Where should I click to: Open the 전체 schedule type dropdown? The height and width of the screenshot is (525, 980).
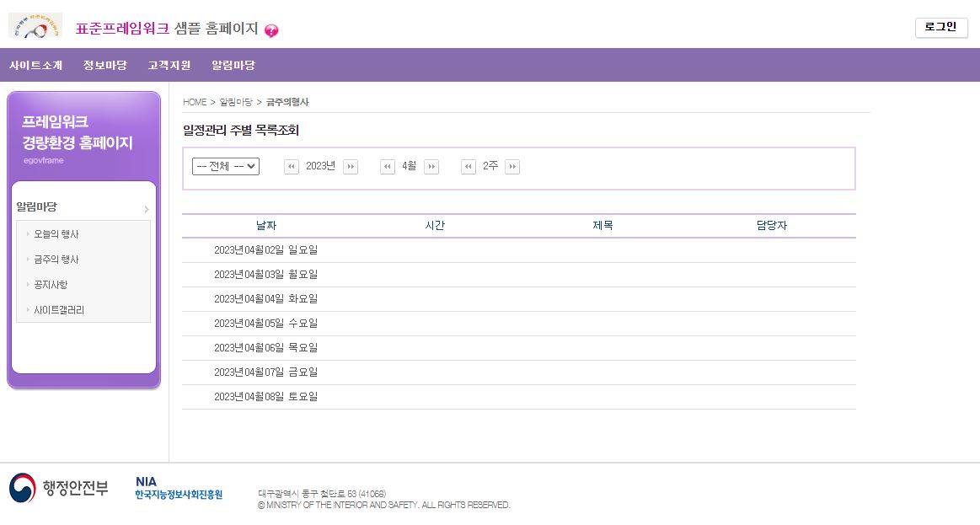click(226, 167)
